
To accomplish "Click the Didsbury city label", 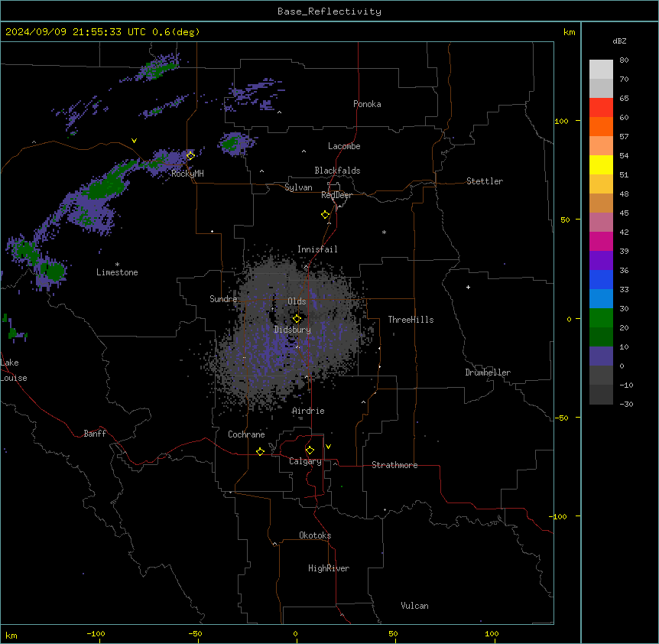I will pos(293,330).
